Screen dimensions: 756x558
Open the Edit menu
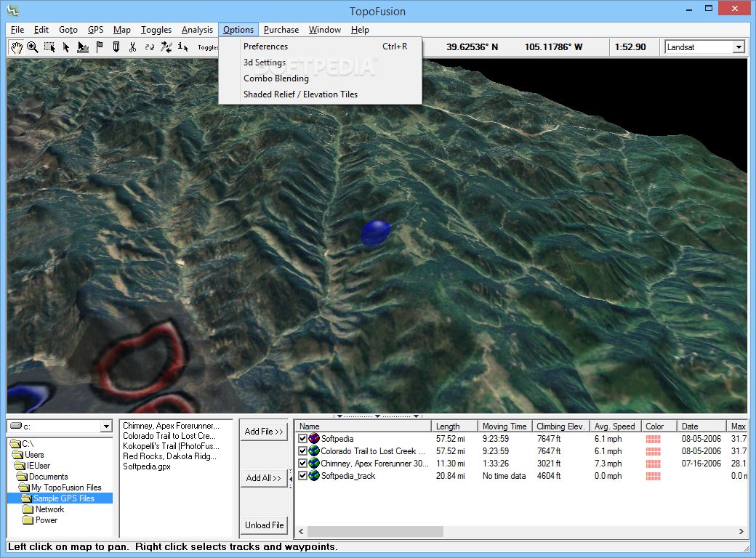click(41, 30)
